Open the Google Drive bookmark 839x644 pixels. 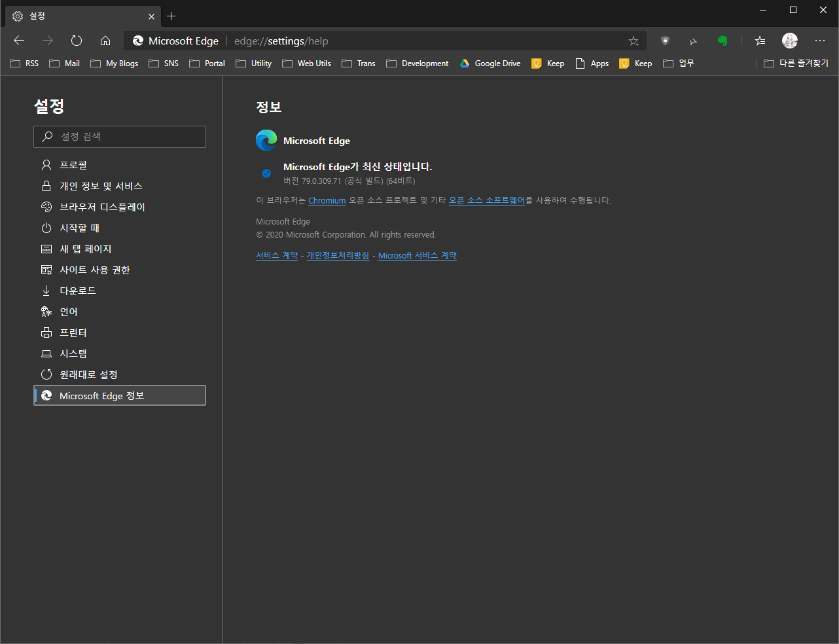tap(490, 63)
